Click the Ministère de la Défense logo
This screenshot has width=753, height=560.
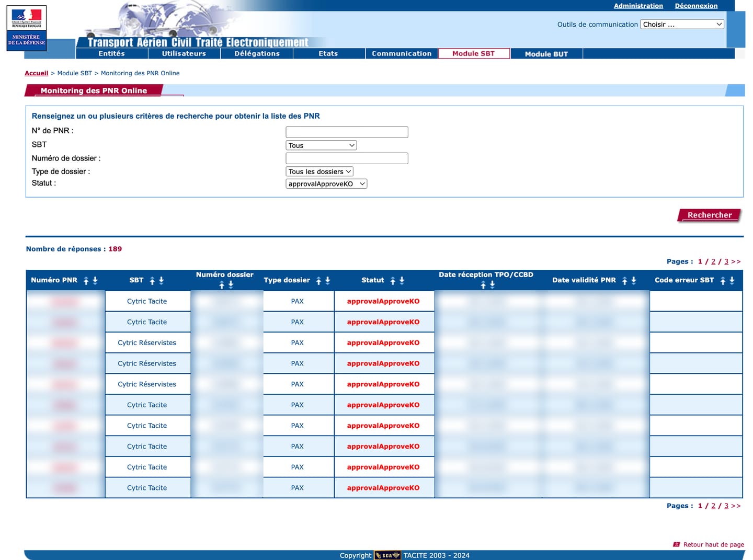point(27,28)
